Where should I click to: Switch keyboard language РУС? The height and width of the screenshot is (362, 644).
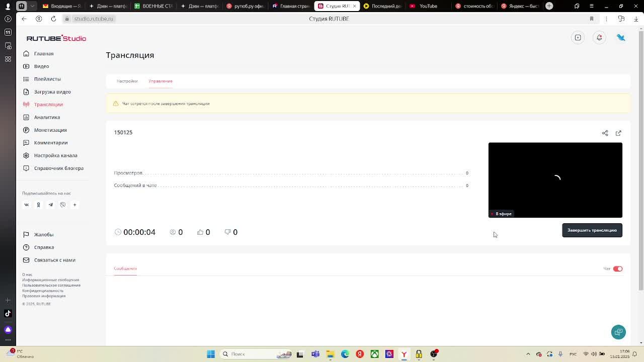573,354
